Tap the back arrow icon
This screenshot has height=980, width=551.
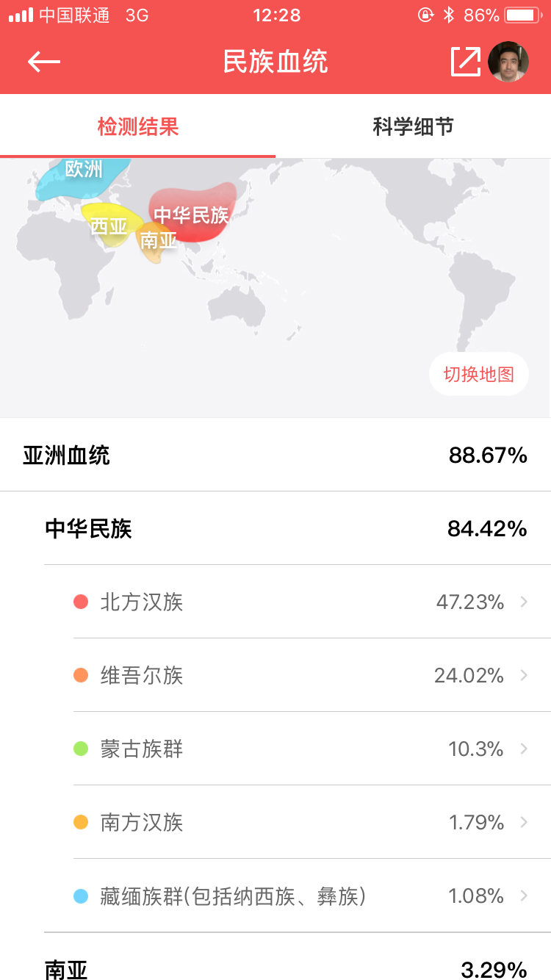pos(44,62)
